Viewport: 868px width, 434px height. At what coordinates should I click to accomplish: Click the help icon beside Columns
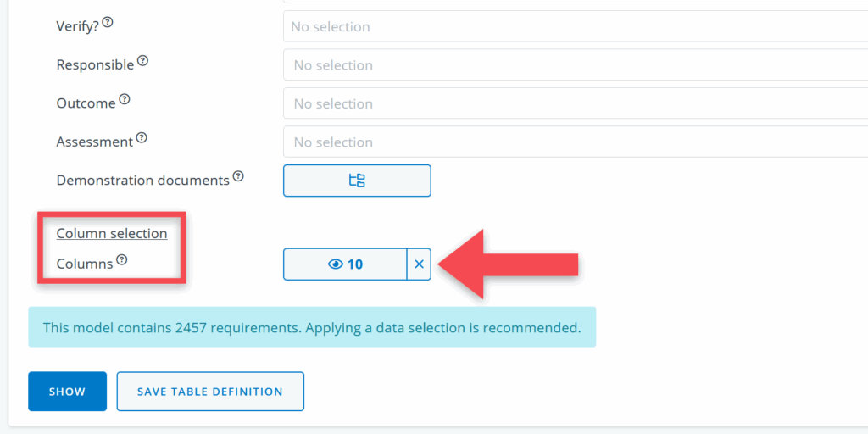pyautogui.click(x=122, y=260)
